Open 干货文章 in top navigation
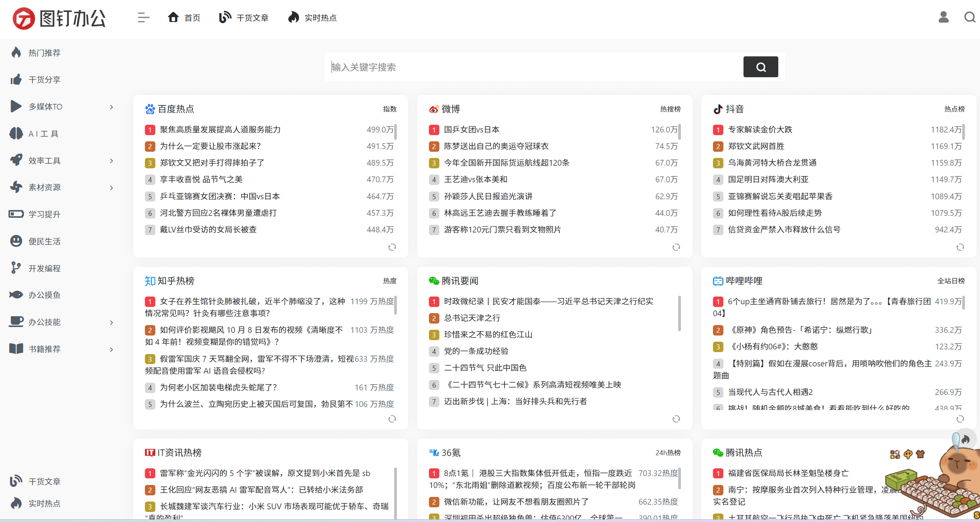Viewport: 980px width, 522px height. click(244, 18)
